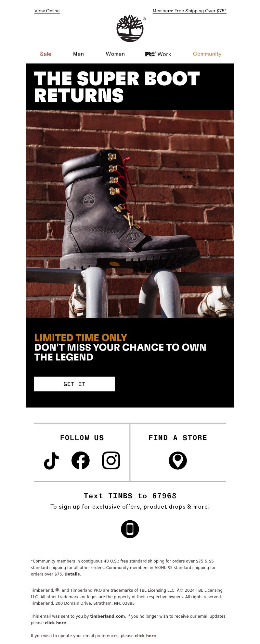Open the TikTok icon under Follow Us
Viewport: 260px width, 644px height.
point(51,460)
